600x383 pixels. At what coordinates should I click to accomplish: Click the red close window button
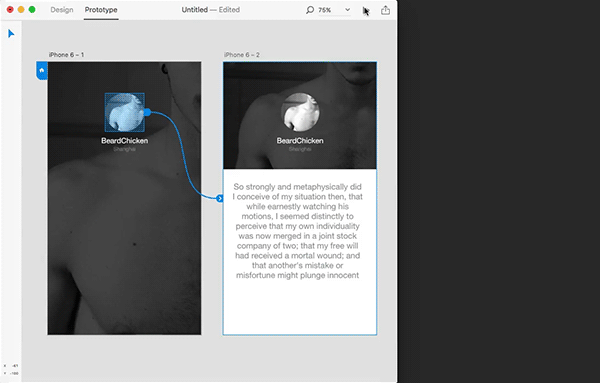coord(10,10)
